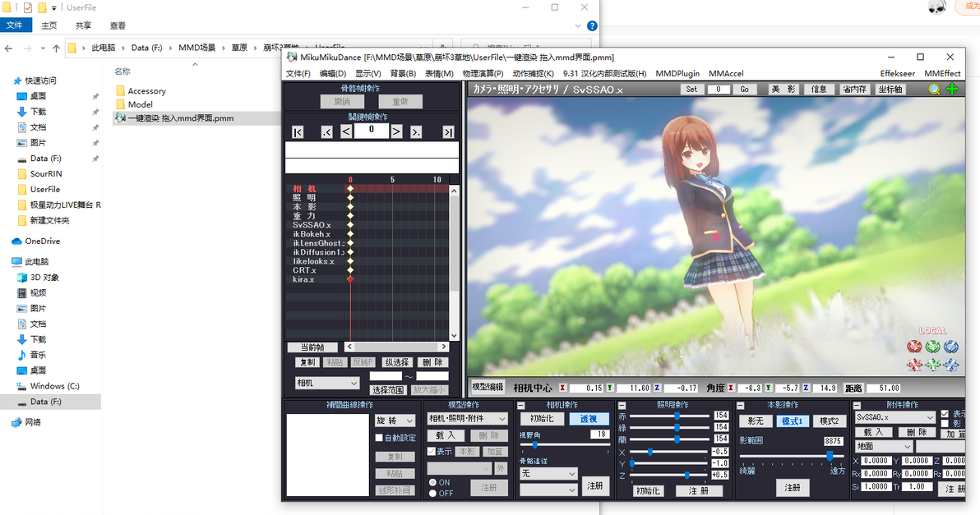Select the 一键渲染 拖入mmd界面.pmm file
980x515 pixels.
pos(181,118)
